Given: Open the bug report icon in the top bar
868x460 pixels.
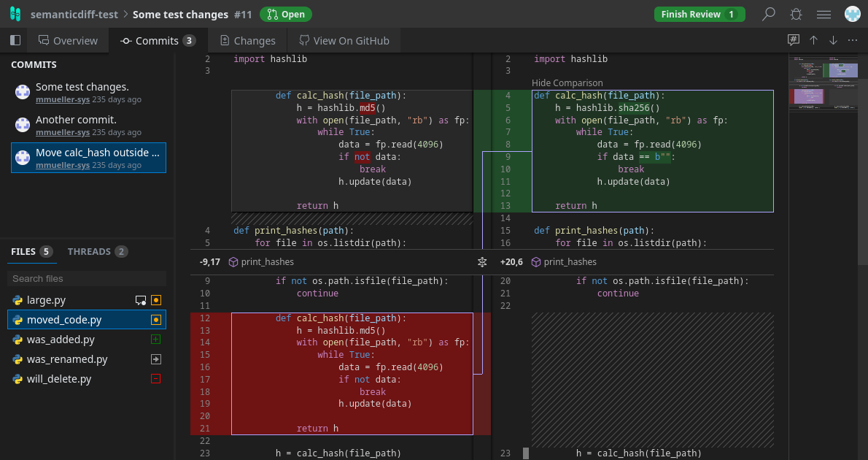Looking at the screenshot, I should [x=795, y=14].
